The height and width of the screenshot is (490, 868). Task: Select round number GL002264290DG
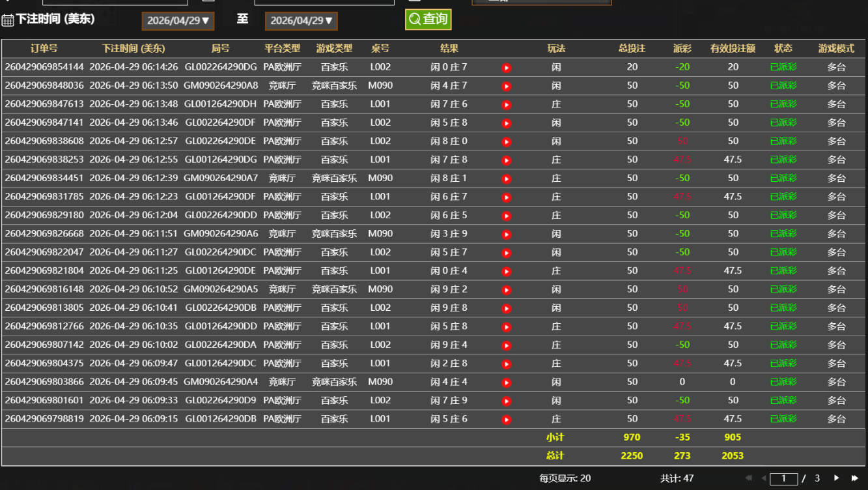pyautogui.click(x=221, y=67)
